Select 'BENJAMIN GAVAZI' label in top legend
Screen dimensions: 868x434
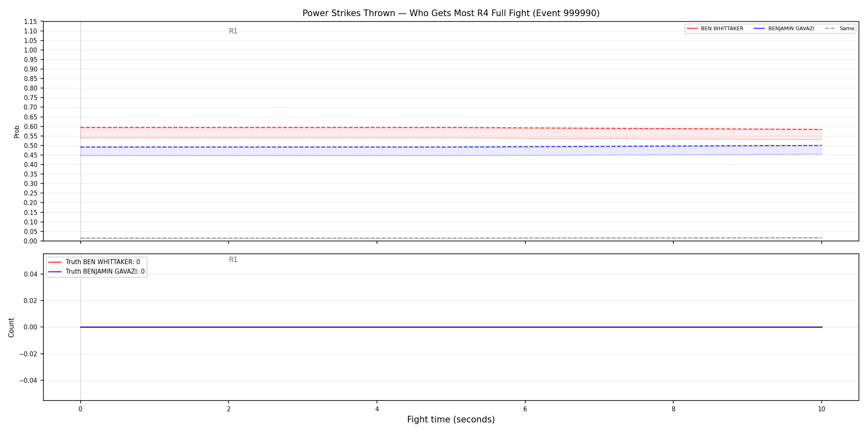click(x=791, y=29)
